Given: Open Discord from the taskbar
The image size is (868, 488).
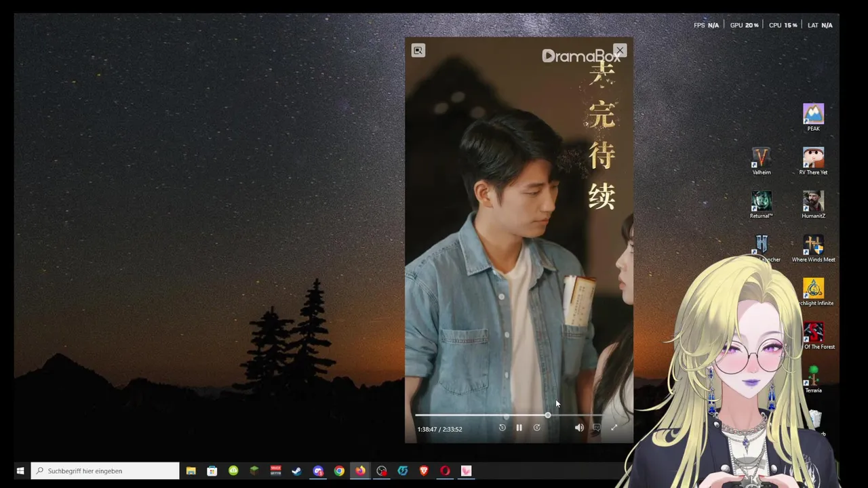Looking at the screenshot, I should click(x=318, y=470).
